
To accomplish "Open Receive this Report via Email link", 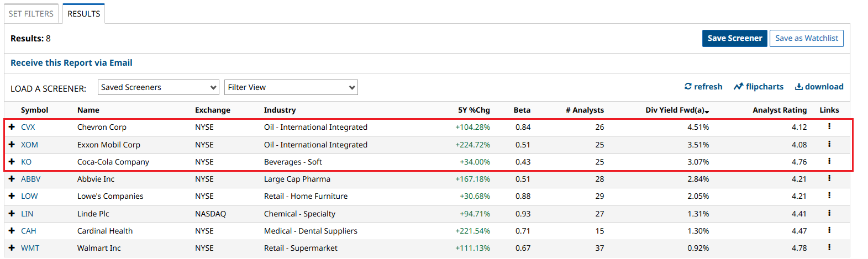I will pyautogui.click(x=71, y=63).
